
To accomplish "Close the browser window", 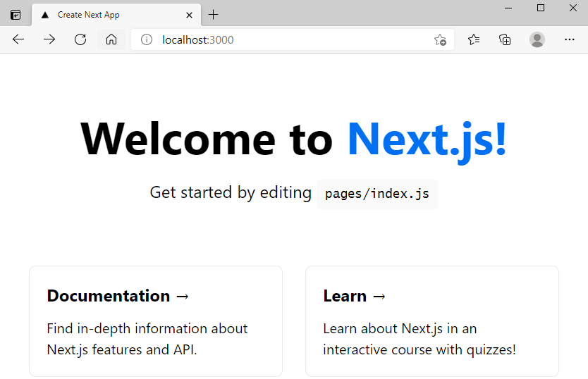I will [572, 8].
